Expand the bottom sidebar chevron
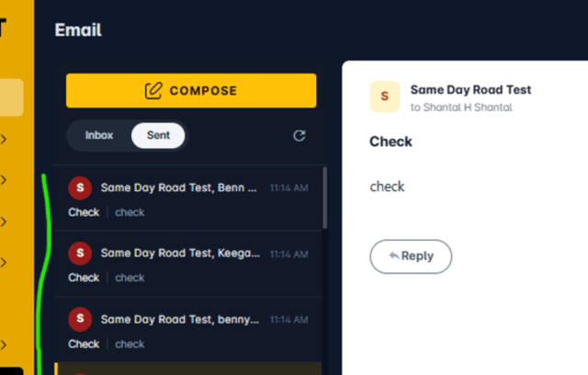Screen dimensions: 588x375 click(4, 345)
